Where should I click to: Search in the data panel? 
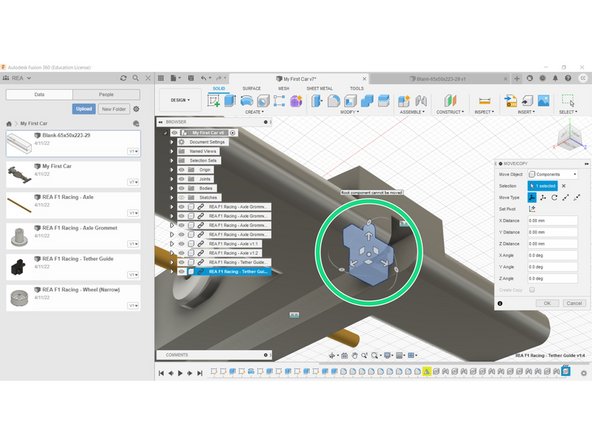tap(136, 78)
